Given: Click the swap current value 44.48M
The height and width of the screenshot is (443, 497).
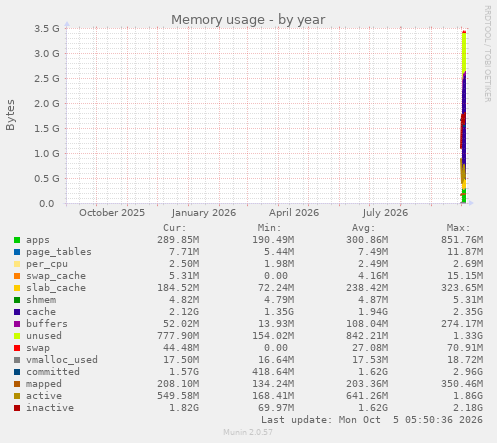Looking at the screenshot, I should point(181,348).
